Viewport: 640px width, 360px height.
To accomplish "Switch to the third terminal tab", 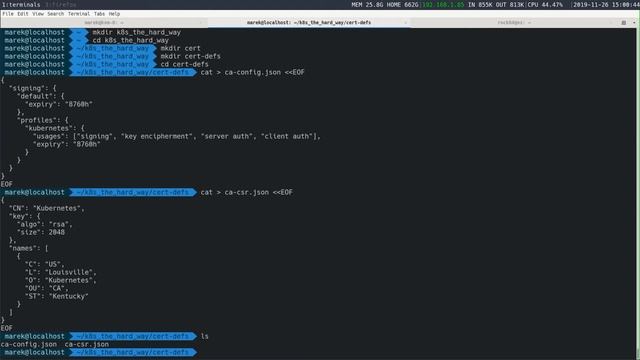I will pyautogui.click(x=513, y=22).
